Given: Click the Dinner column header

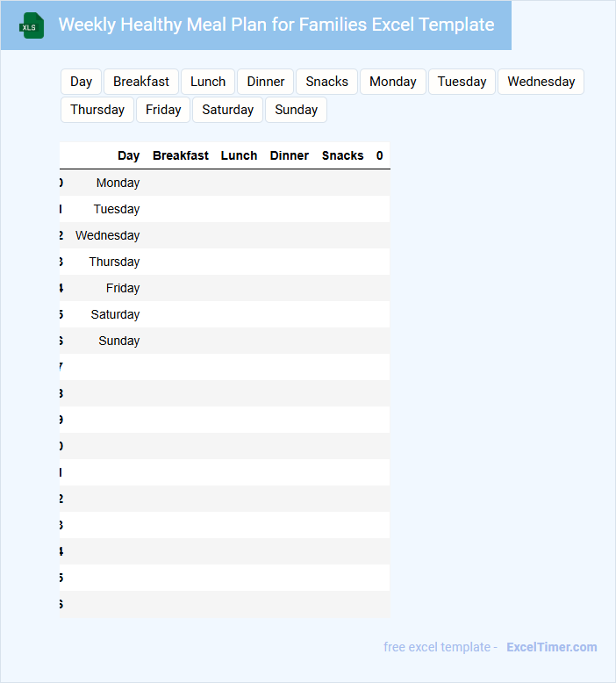Looking at the screenshot, I should [x=289, y=155].
